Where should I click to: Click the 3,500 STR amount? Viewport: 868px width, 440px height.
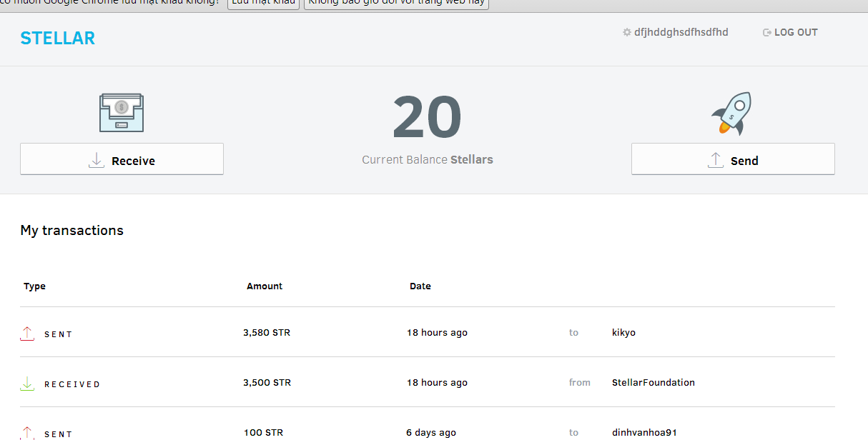[x=267, y=382]
